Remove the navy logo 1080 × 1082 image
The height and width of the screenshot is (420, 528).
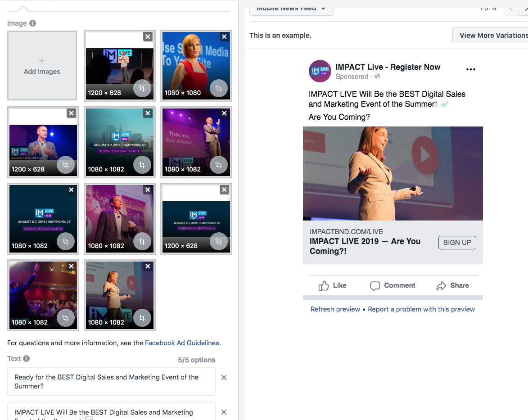tap(71, 190)
